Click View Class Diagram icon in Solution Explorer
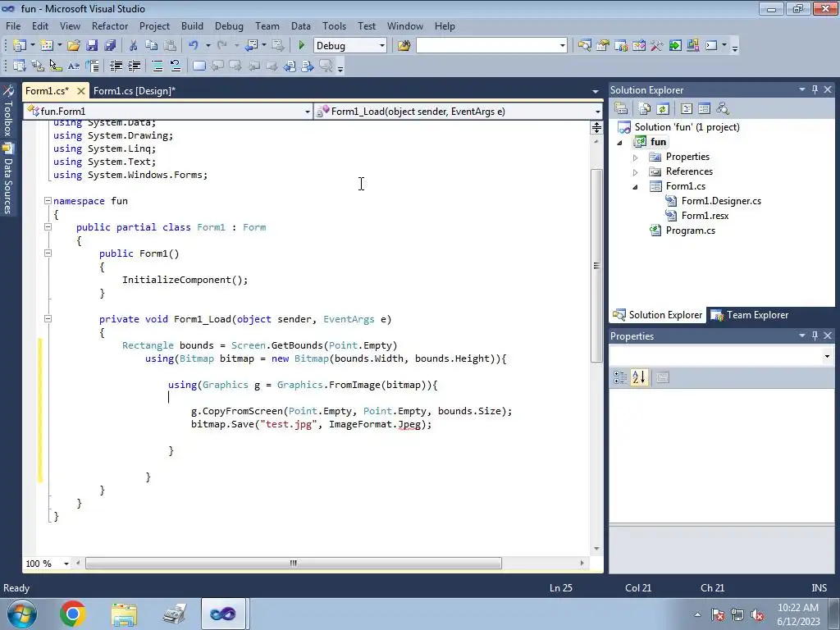 pyautogui.click(x=723, y=109)
